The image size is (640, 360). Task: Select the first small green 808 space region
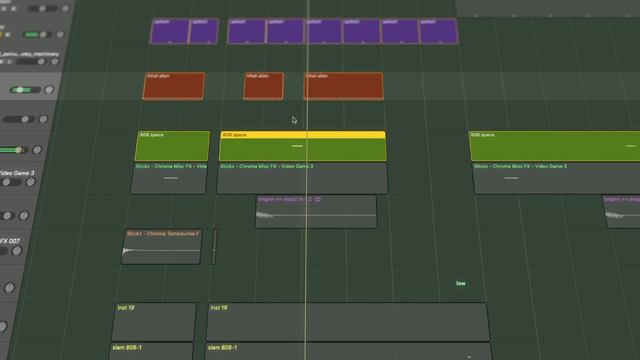coord(172,146)
